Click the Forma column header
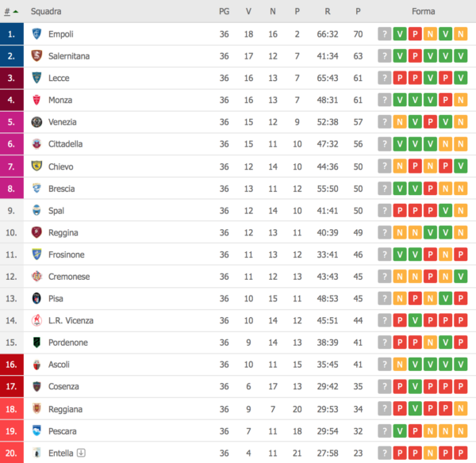The image size is (476, 463). point(423,12)
